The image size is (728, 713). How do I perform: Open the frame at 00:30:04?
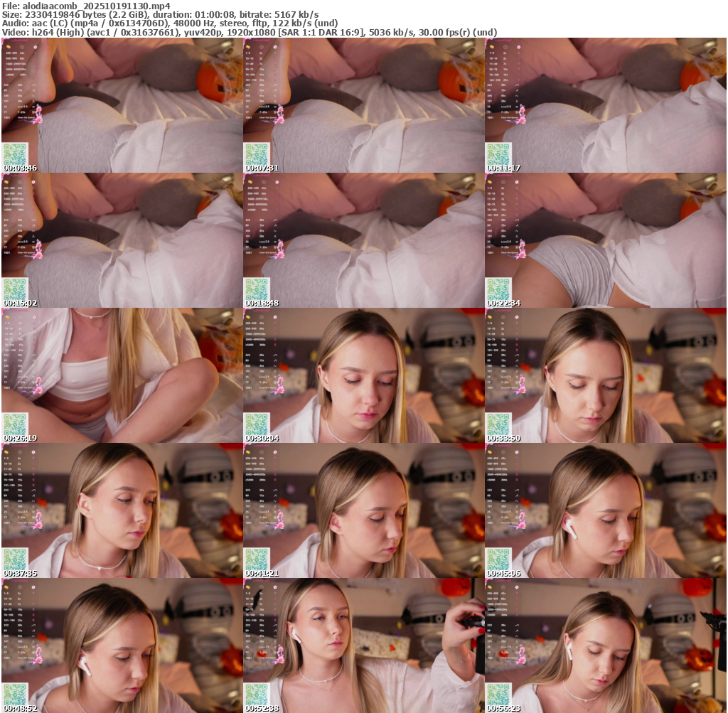click(x=363, y=375)
